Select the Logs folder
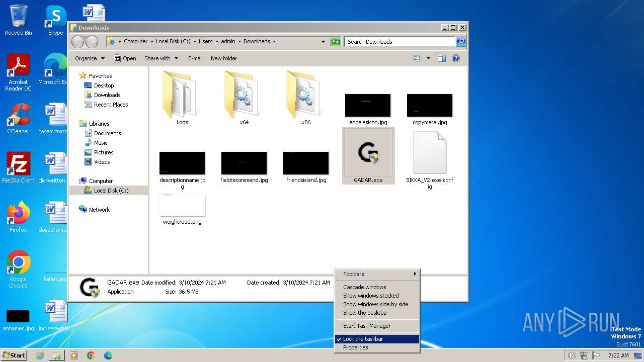644x362 pixels. (x=182, y=98)
